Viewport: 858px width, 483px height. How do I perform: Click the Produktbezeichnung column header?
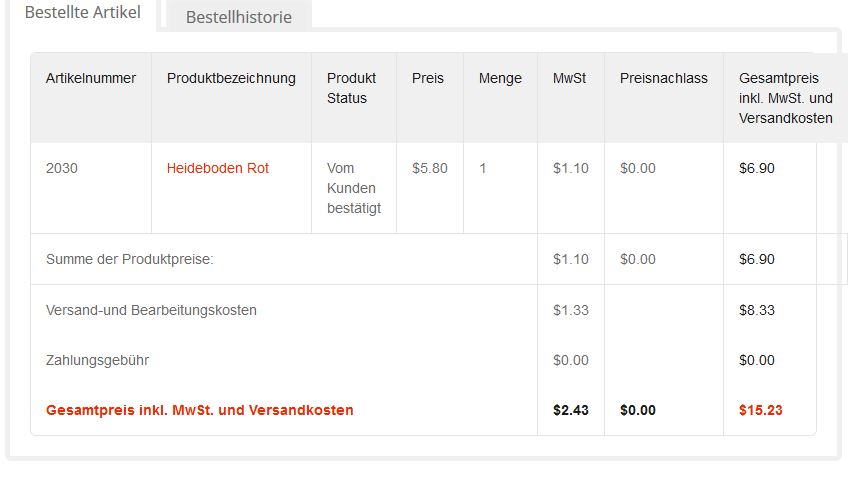(231, 78)
